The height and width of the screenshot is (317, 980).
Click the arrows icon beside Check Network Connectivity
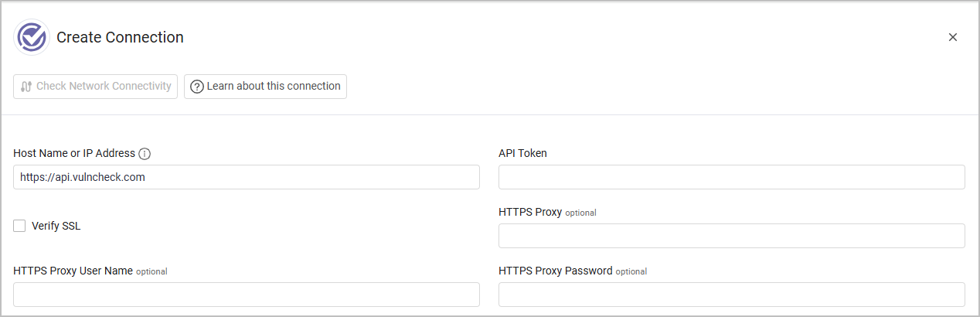pos(26,87)
